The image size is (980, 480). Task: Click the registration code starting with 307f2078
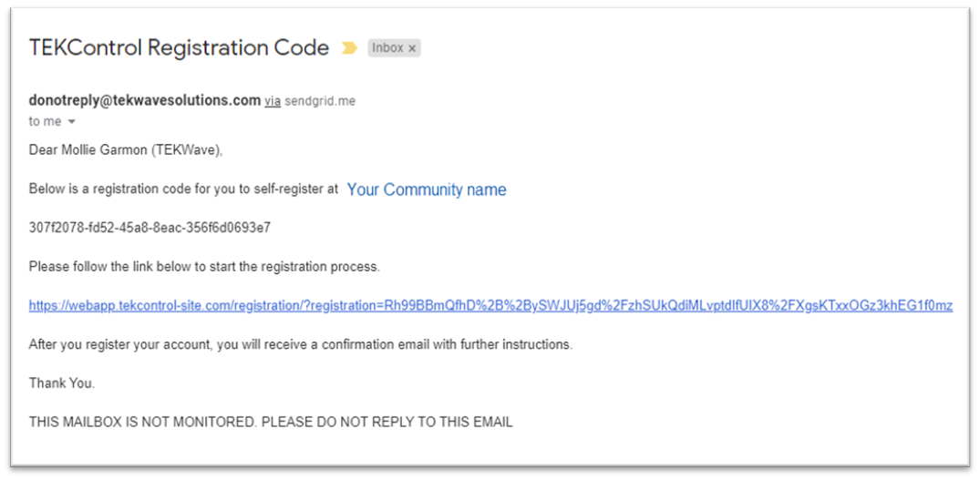click(x=150, y=227)
